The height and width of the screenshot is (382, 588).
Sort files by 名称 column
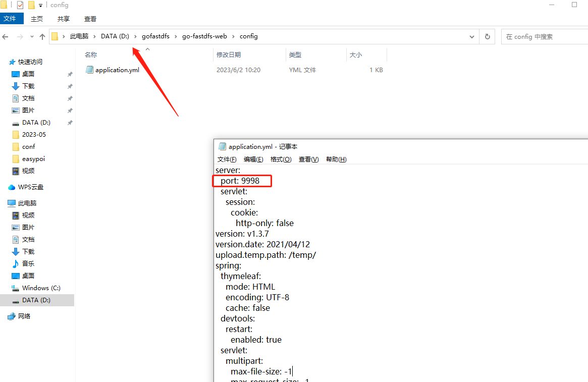pyautogui.click(x=91, y=54)
